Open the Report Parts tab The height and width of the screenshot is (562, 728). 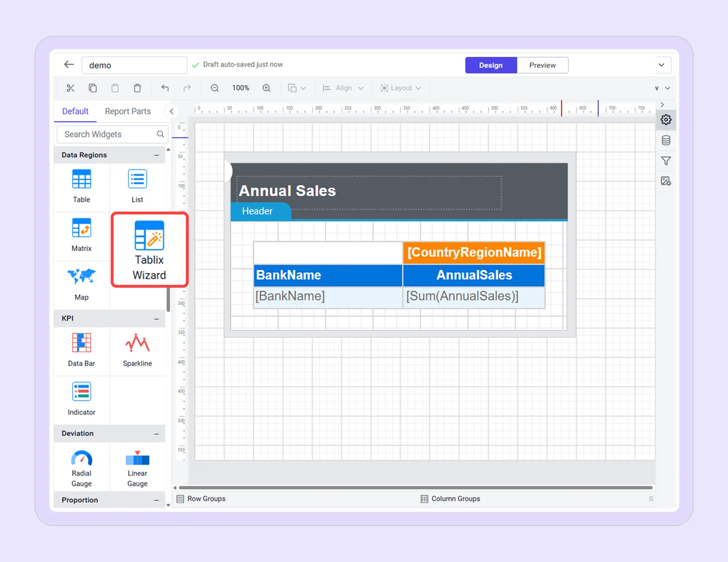coord(127,111)
